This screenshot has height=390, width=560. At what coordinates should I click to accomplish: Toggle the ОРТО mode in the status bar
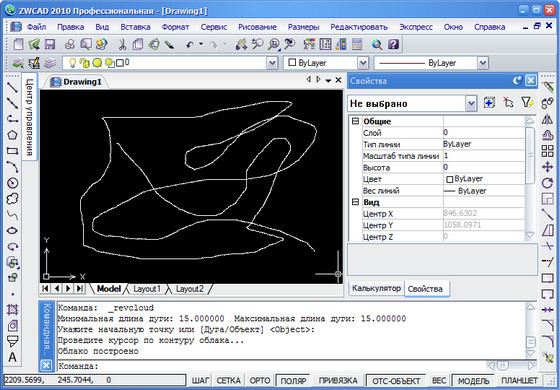[x=260, y=381]
